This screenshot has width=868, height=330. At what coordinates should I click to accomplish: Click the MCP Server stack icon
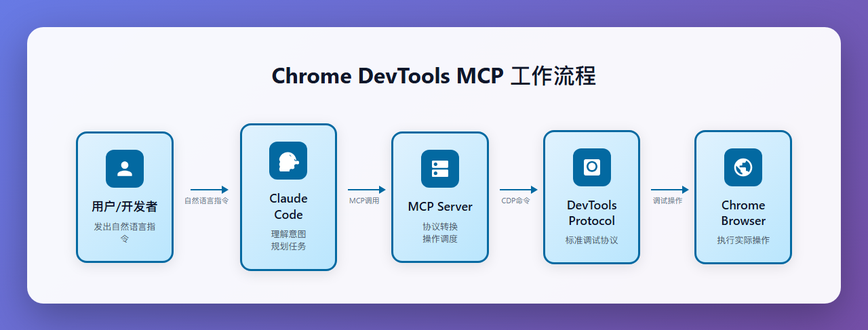point(440,169)
